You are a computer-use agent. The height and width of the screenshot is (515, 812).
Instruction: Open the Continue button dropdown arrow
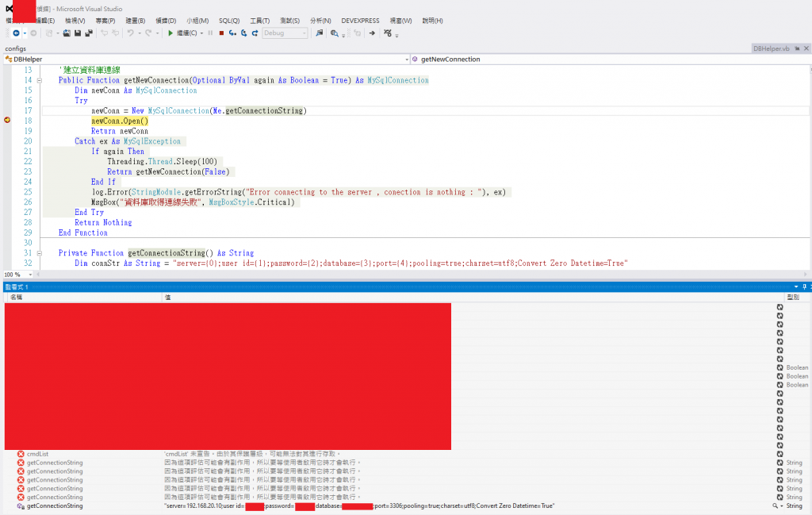(x=201, y=33)
